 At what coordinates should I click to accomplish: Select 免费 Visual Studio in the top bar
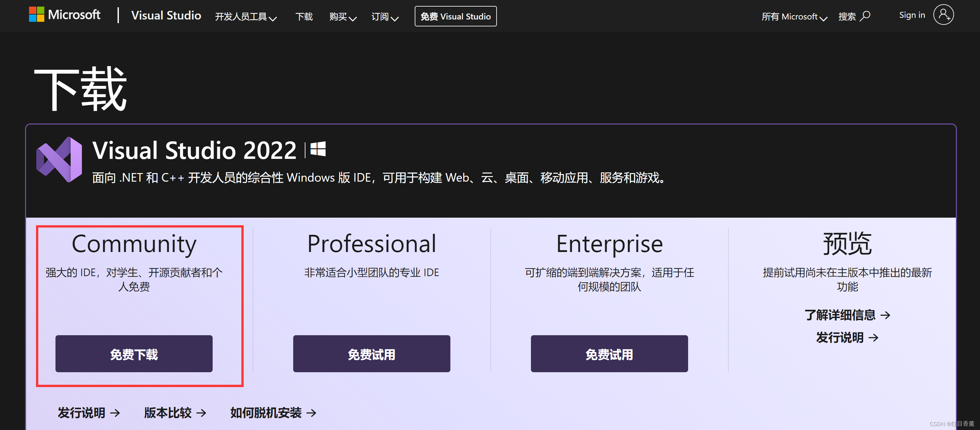[x=455, y=17]
